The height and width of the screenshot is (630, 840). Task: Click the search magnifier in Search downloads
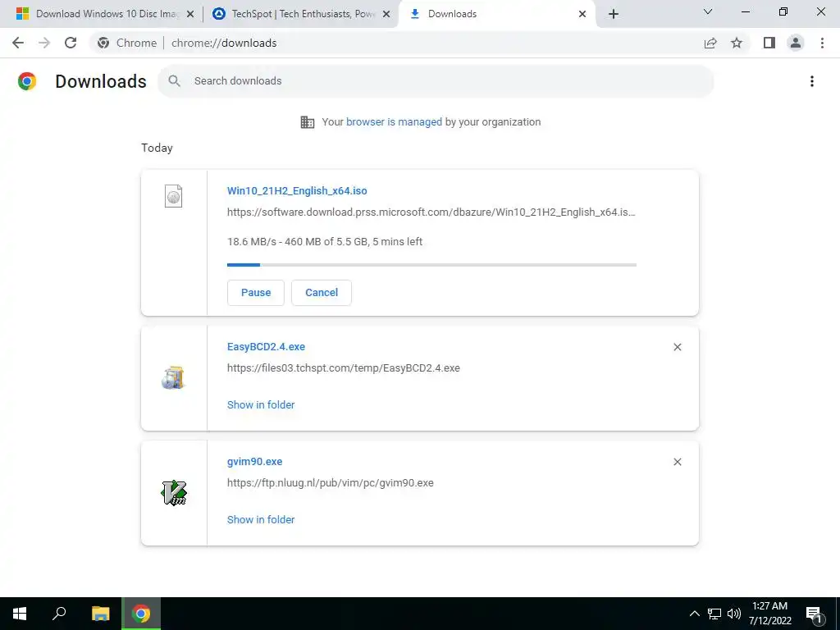pos(174,81)
